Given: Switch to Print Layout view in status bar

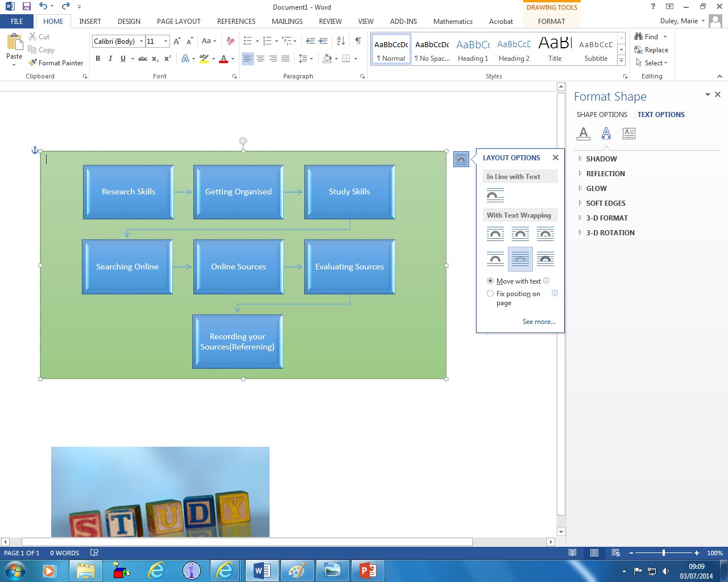Looking at the screenshot, I should 594,553.
